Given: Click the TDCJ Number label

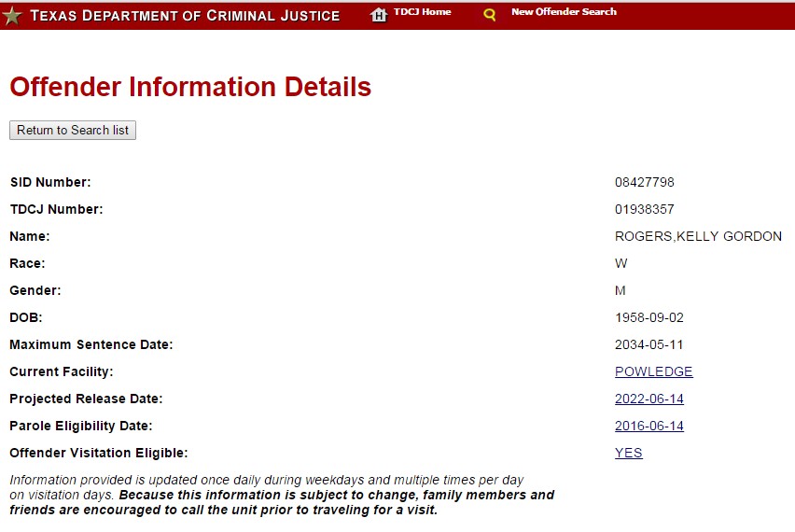Looking at the screenshot, I should click(x=56, y=209).
